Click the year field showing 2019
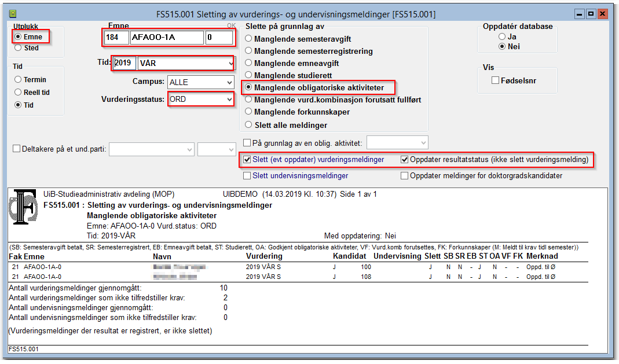619x364 pixels. pos(124,63)
